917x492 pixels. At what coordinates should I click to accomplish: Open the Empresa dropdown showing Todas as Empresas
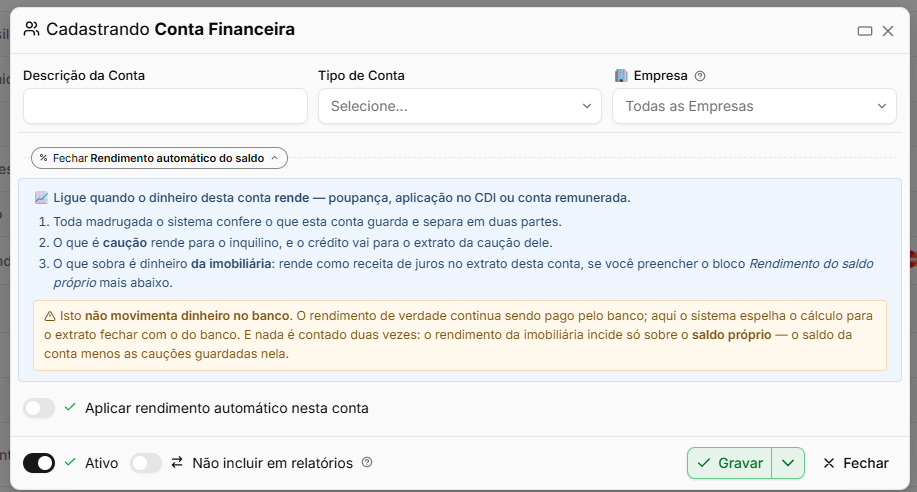[754, 106]
